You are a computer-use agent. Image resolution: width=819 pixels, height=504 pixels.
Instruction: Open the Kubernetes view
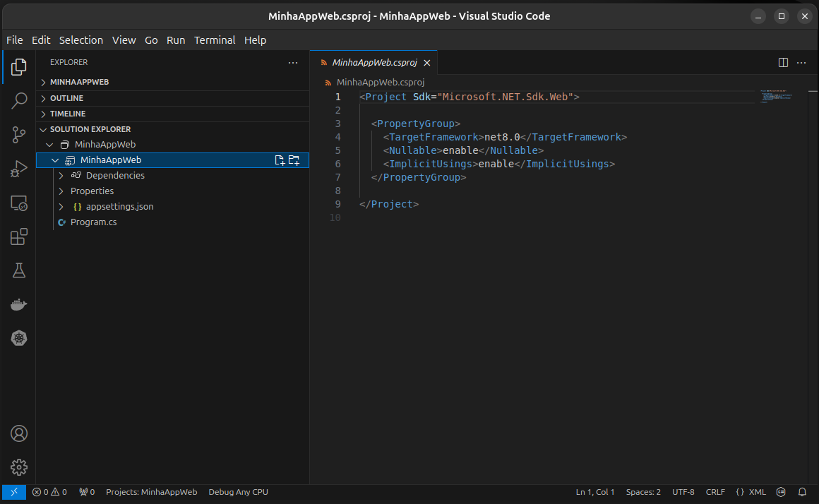click(x=19, y=338)
